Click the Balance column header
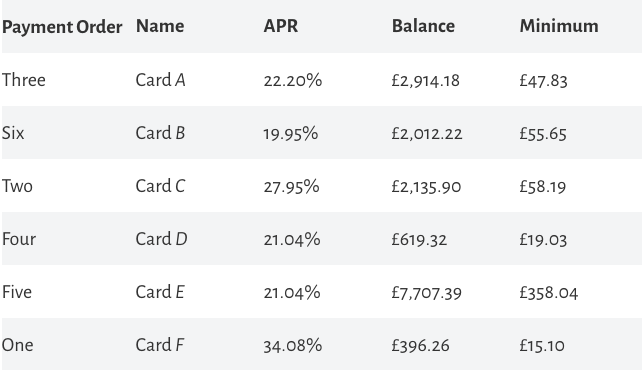The height and width of the screenshot is (370, 642). coord(423,26)
